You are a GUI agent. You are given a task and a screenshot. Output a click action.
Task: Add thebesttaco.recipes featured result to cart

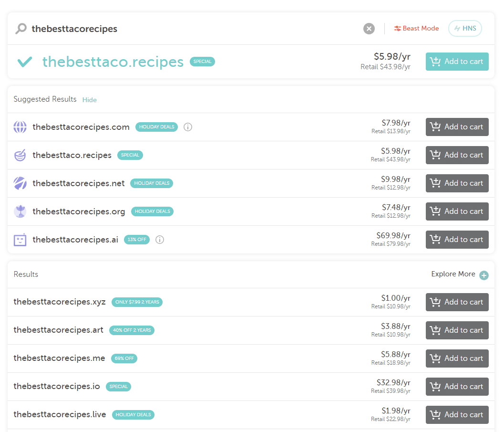coord(457,62)
